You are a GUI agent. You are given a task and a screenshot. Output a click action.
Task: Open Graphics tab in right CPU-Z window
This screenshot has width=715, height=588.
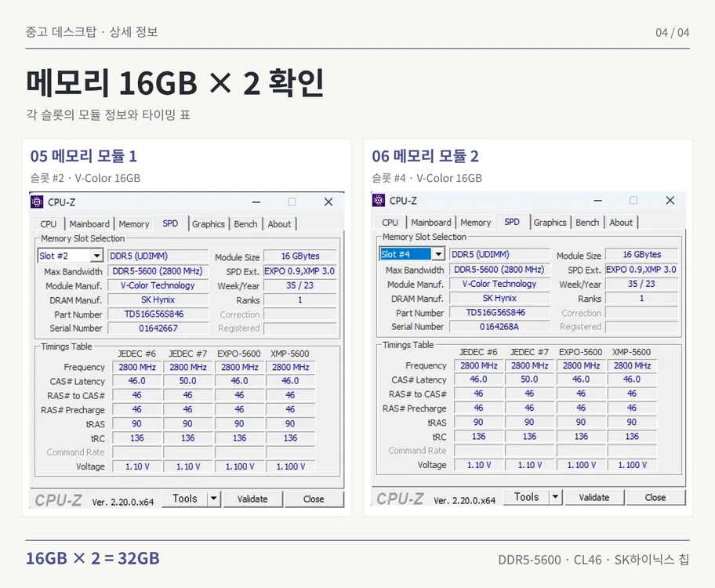coord(550,222)
